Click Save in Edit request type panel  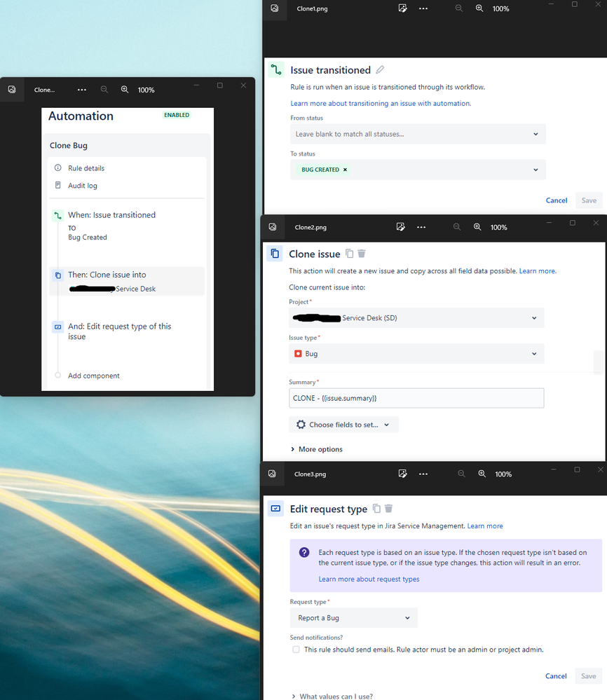click(588, 676)
